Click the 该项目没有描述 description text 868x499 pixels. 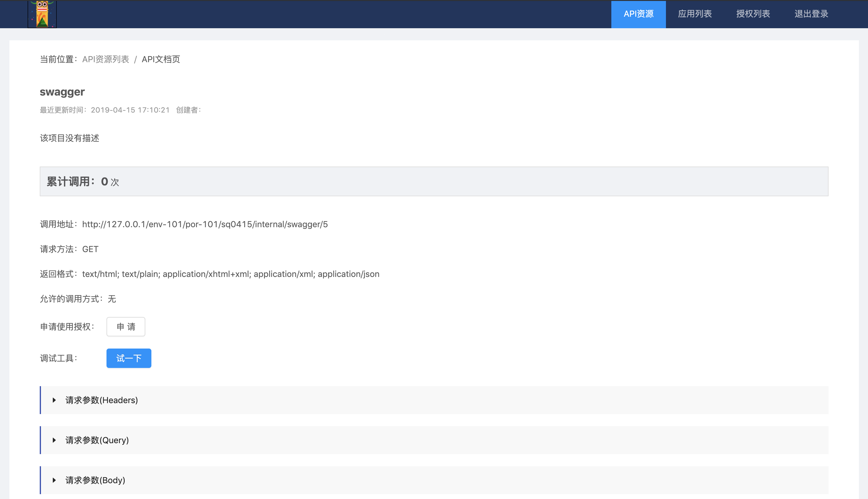click(x=69, y=138)
